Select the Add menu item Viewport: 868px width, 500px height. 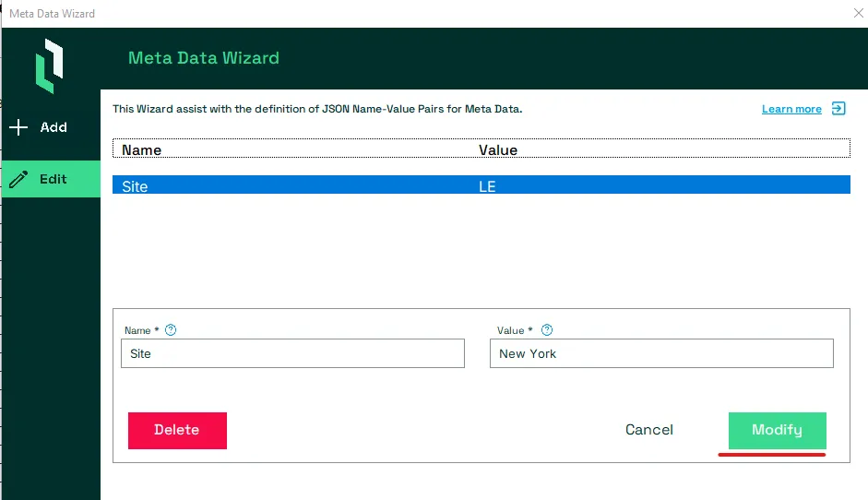pyautogui.click(x=51, y=126)
